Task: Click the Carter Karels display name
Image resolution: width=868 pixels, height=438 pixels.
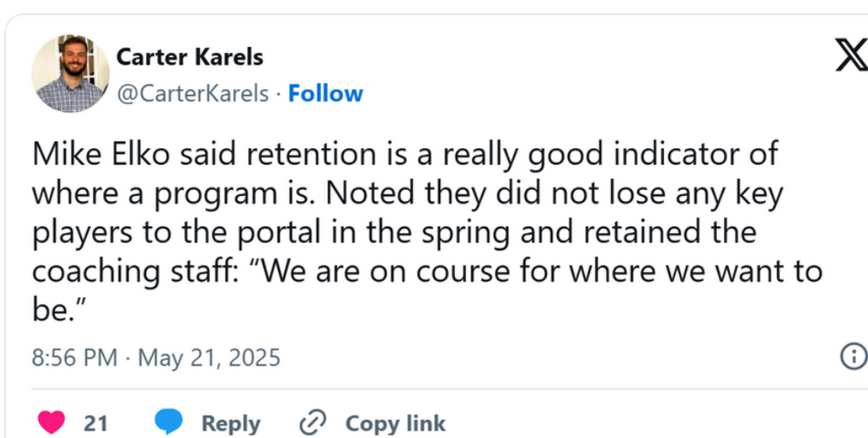Action: point(189,57)
